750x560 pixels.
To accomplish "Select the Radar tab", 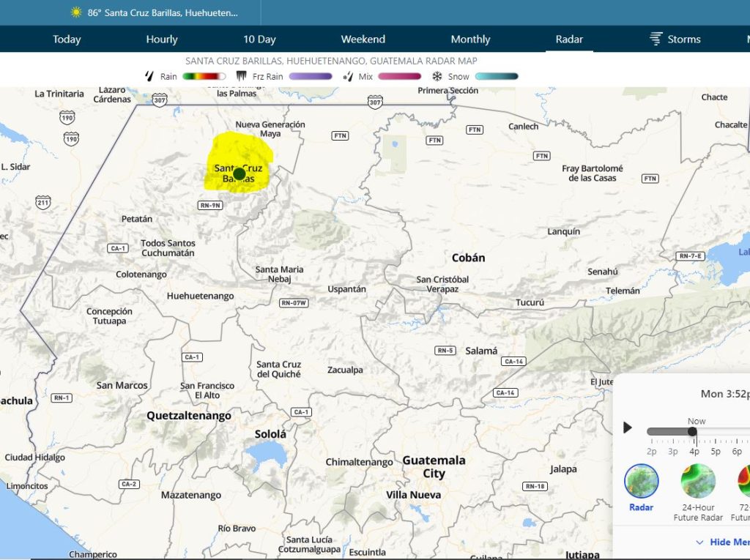I will [569, 40].
